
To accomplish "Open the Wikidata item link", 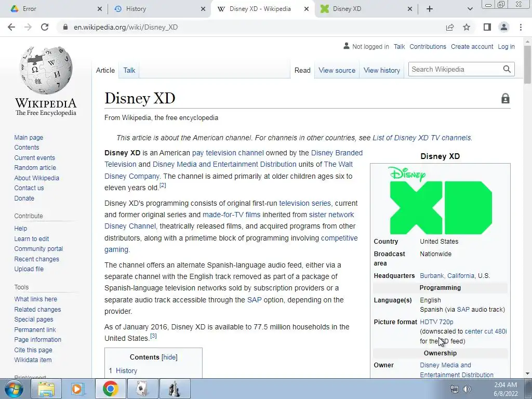I will click(x=33, y=360).
